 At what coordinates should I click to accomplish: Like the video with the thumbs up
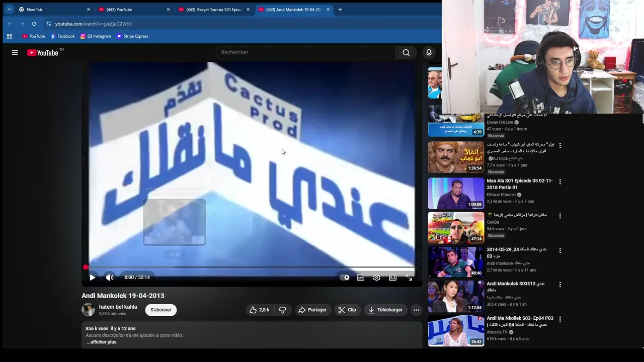(x=260, y=310)
